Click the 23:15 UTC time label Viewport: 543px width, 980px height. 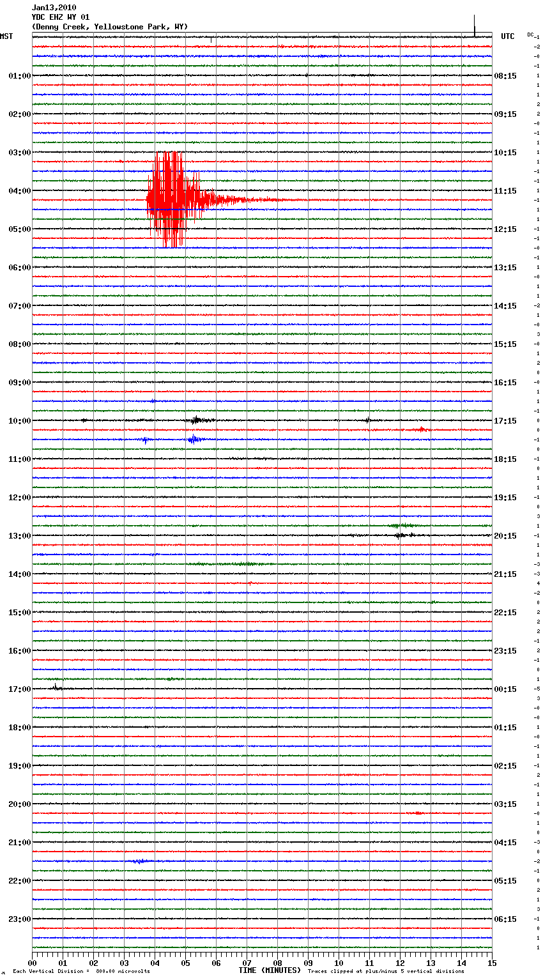tap(505, 651)
